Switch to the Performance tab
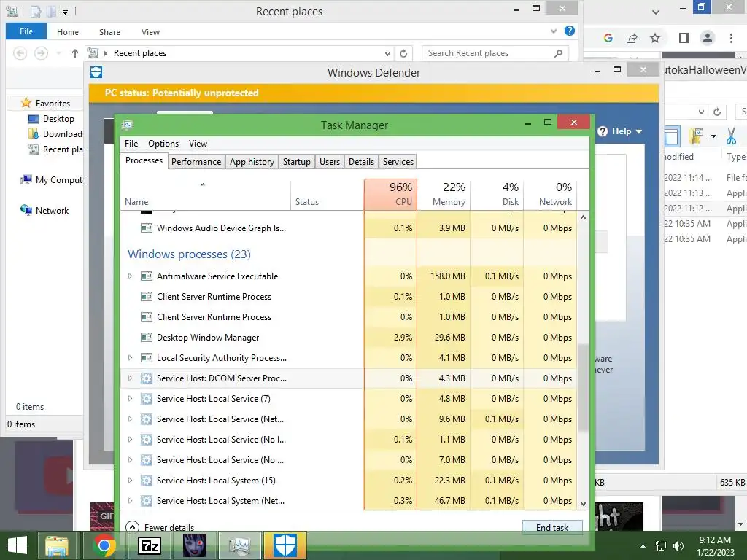Screen dimensions: 747x560 click(196, 162)
